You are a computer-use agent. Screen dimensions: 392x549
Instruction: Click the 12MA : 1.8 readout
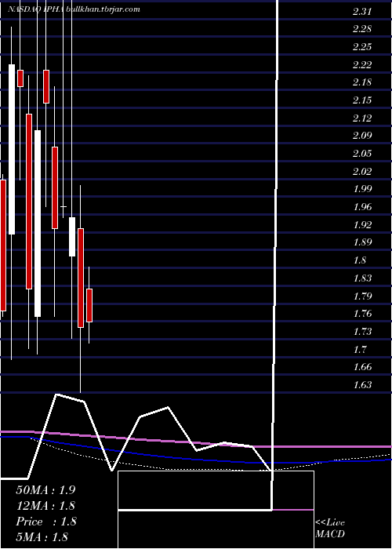tap(45, 505)
